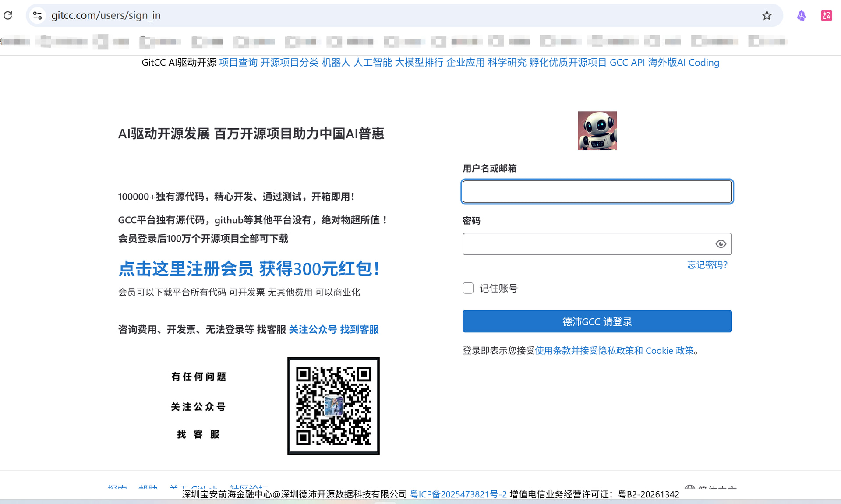This screenshot has height=504, width=841.
Task: Open the terms, privacy and Cookie policy link
Action: pos(615,350)
